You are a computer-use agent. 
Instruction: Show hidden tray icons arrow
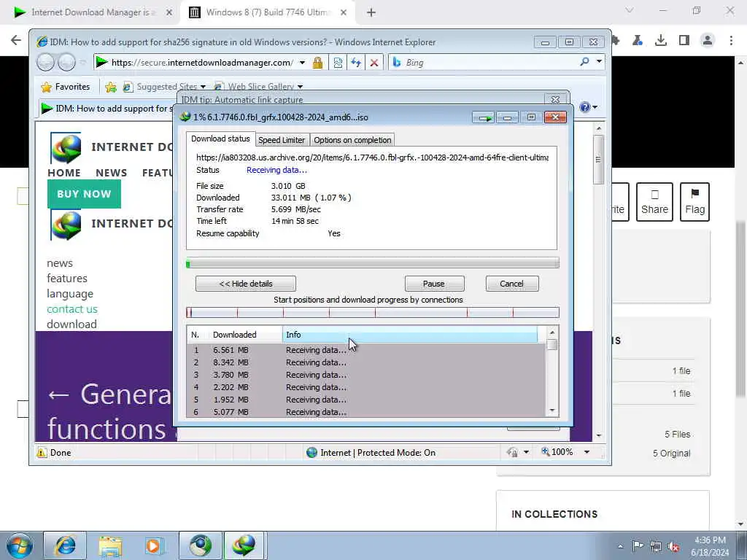point(620,546)
